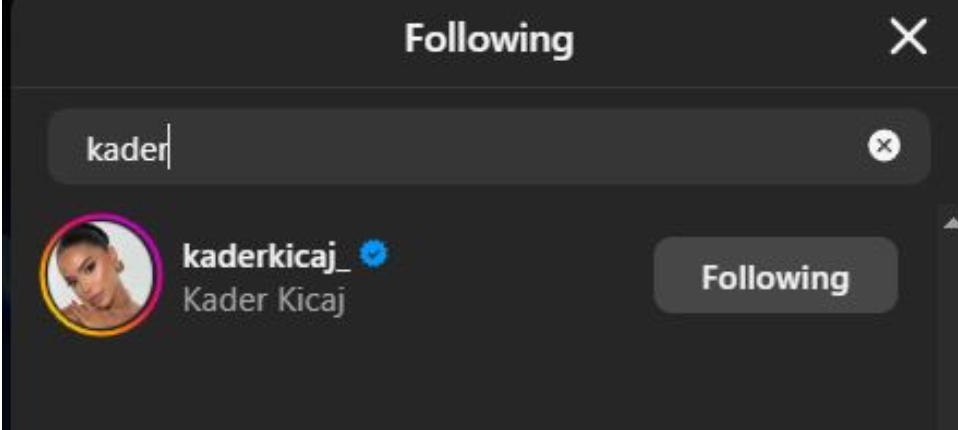This screenshot has width=958, height=430.
Task: Click the "Following" dialog title
Action: [488, 40]
